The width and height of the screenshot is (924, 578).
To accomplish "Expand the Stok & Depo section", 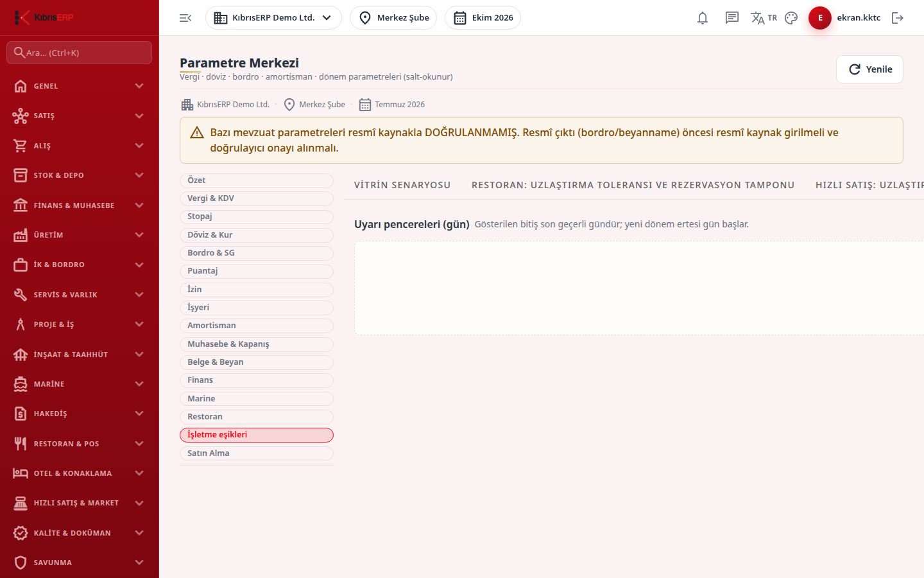I will 80,175.
